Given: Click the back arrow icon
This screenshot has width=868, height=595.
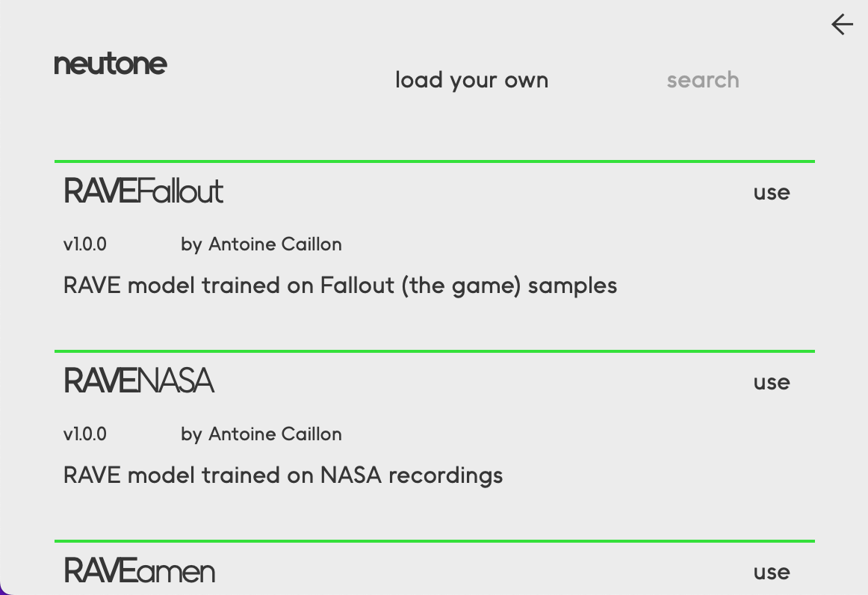Looking at the screenshot, I should (x=842, y=25).
